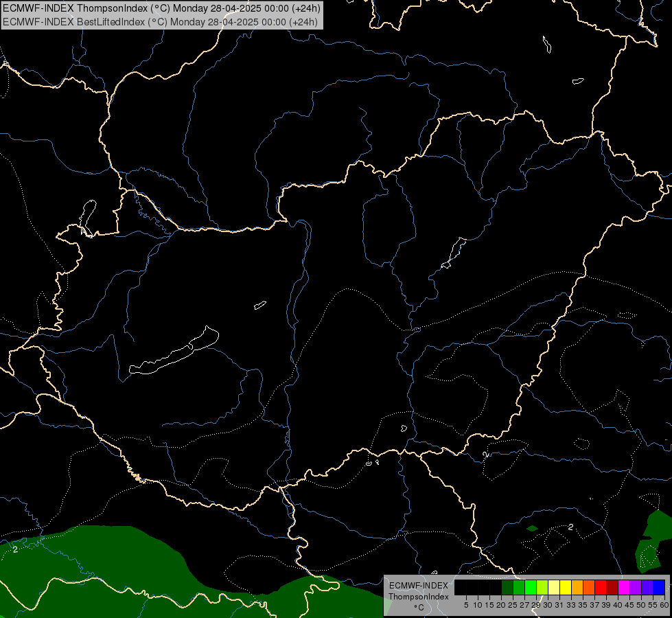Select the magenta 40-45 legend swatch
Image resolution: width=672 pixels, height=618 pixels.
point(623,588)
